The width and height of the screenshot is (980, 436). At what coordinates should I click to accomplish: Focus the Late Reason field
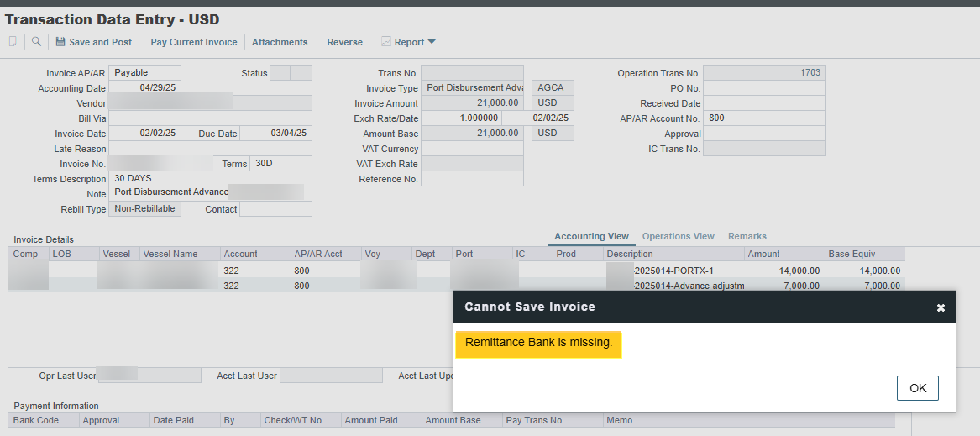pyautogui.click(x=210, y=149)
